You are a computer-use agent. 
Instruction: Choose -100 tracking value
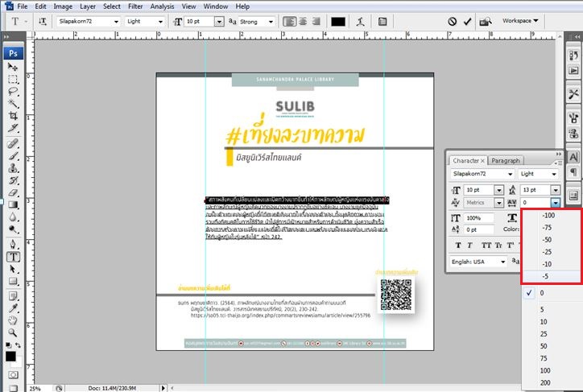tap(552, 215)
